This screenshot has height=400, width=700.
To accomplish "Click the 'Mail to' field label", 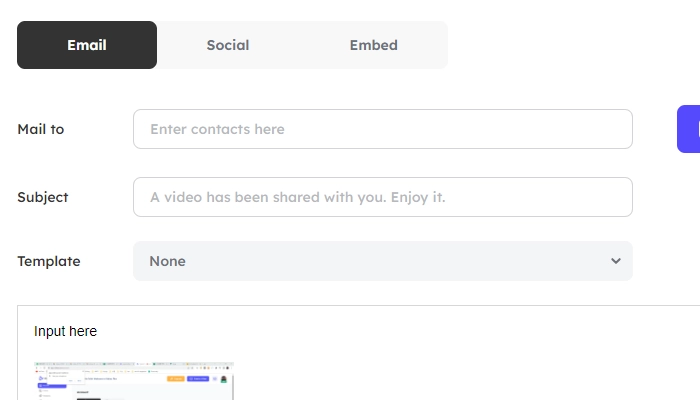I will pos(41,129).
